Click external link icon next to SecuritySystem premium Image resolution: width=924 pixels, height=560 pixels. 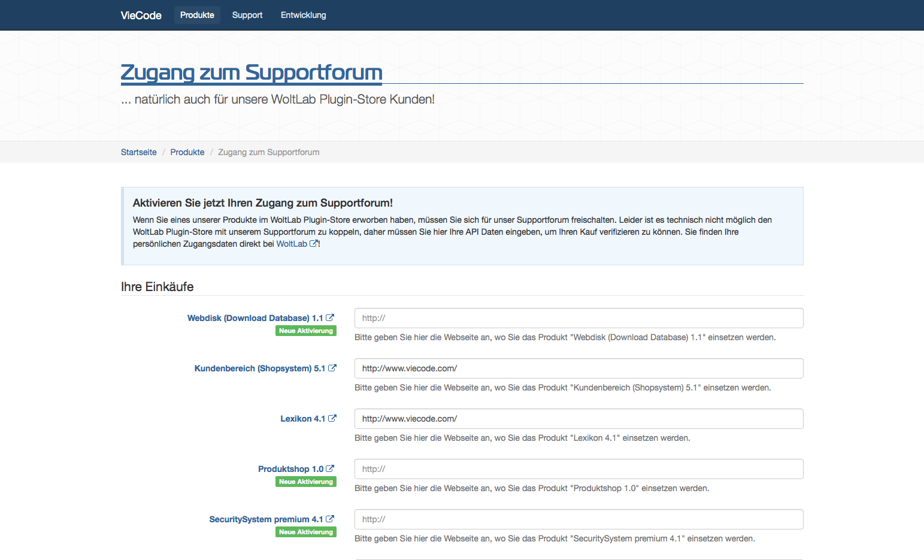[x=330, y=519]
